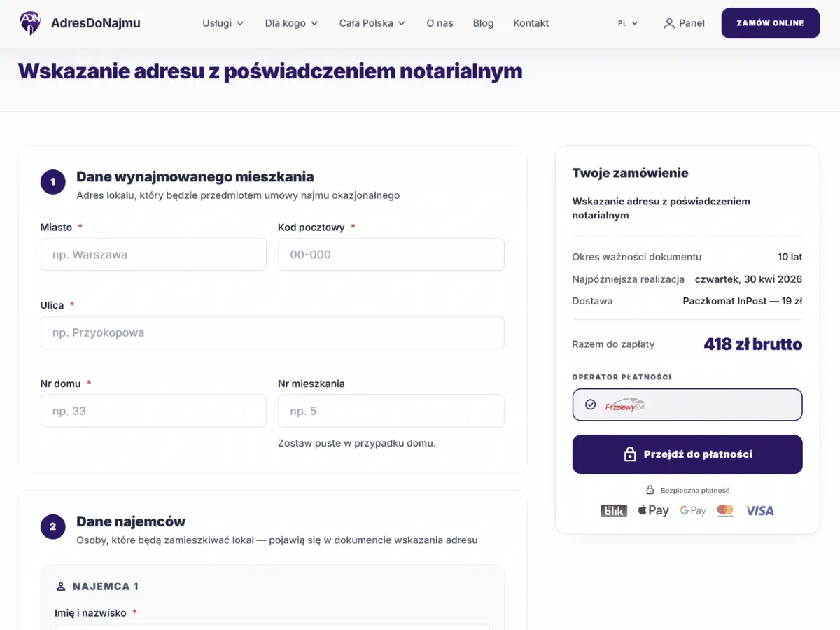This screenshot has height=630, width=840.
Task: Click the Miasto input field
Action: click(153, 254)
